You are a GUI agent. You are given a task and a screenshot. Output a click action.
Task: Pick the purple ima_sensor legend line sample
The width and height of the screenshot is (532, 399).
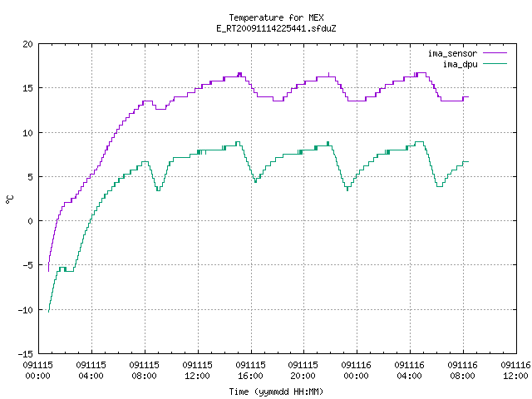point(495,53)
